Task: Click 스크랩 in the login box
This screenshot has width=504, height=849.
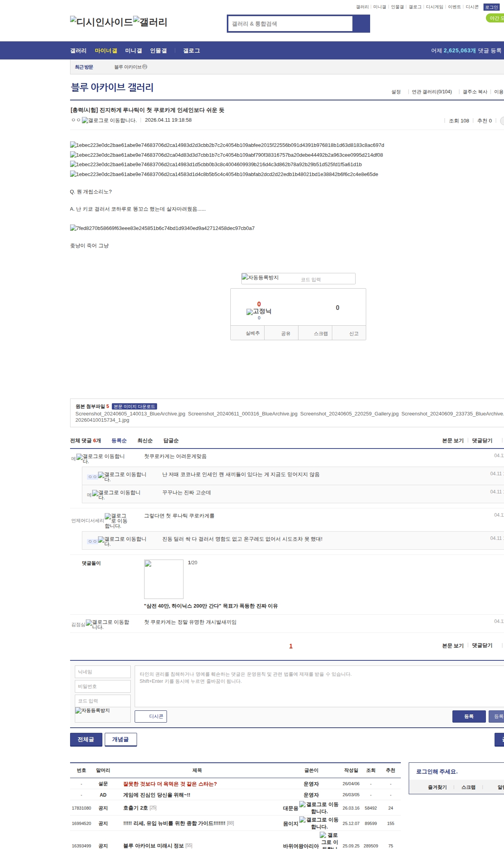Action: (x=468, y=787)
